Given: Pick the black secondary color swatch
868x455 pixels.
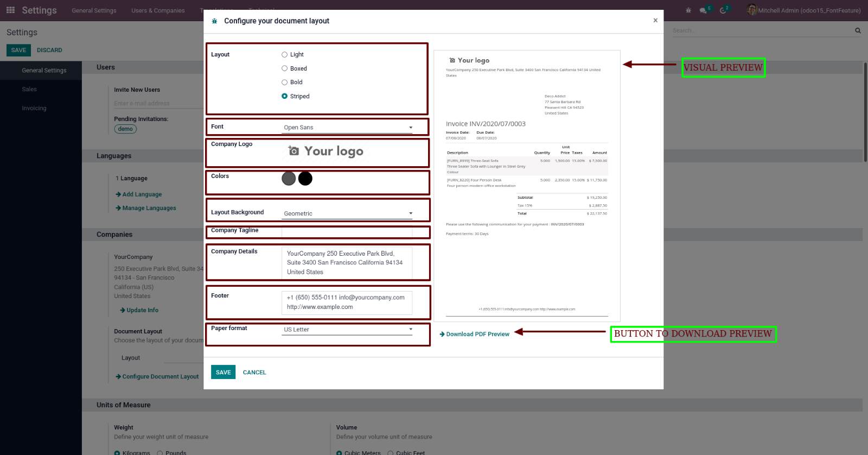Looking at the screenshot, I should (305, 179).
